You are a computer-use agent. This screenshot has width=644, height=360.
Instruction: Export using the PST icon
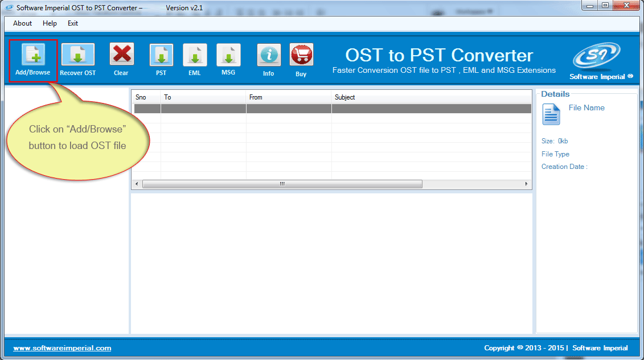pos(161,55)
